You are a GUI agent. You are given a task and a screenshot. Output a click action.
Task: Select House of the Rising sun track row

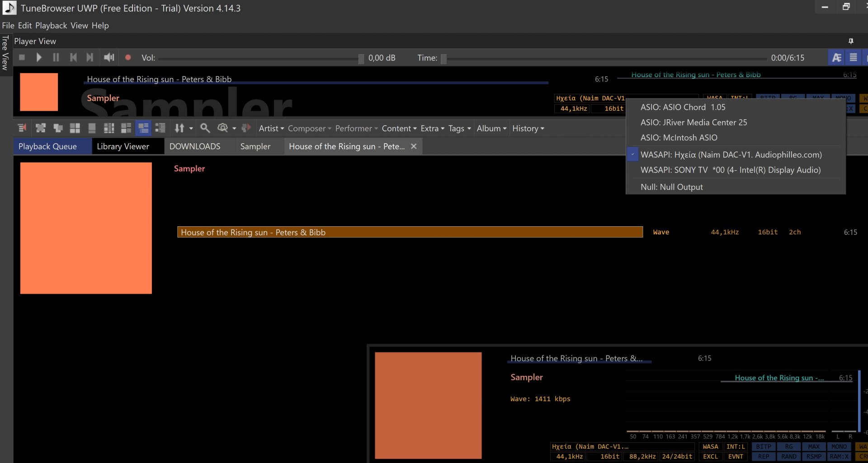click(x=410, y=232)
